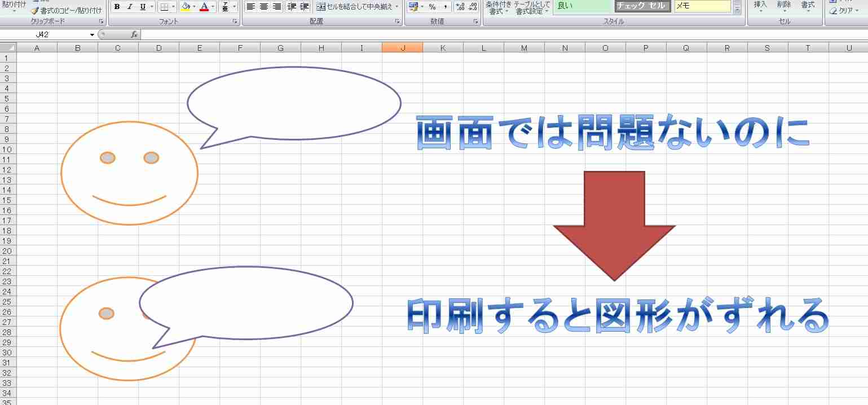Apply チェック セル cell style
Viewport: 868px width, 405px height.
pyautogui.click(x=642, y=6)
